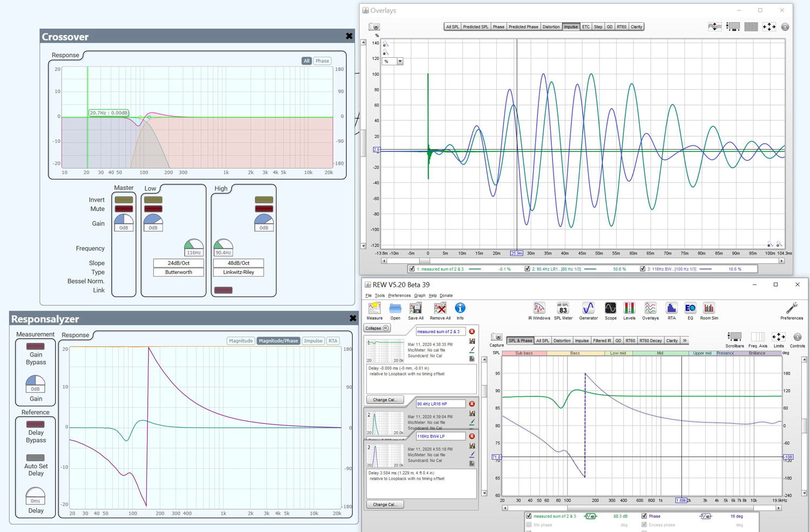Expand more graph tabs with » button
This screenshot has height=532, width=810.
click(x=685, y=340)
